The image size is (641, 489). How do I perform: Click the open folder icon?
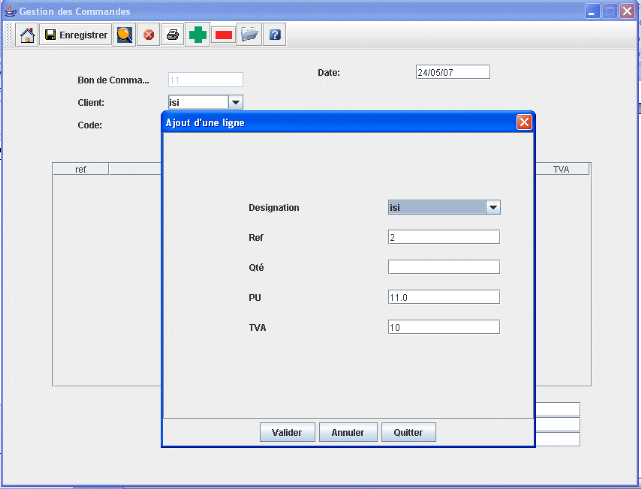[249, 35]
